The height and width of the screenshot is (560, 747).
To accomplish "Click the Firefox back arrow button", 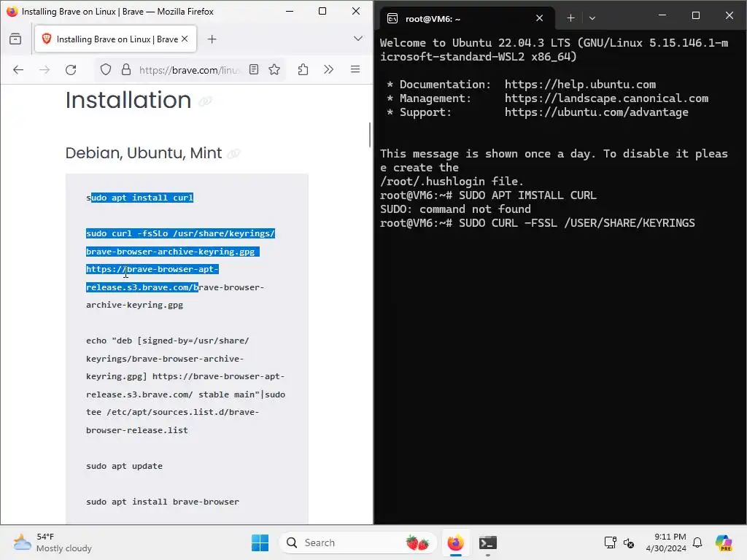I will (x=18, y=70).
